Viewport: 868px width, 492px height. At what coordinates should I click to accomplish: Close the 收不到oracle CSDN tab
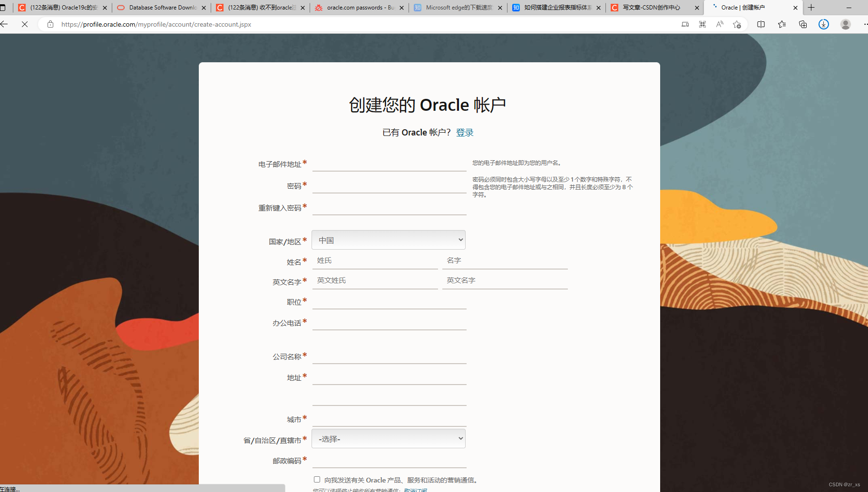coord(303,8)
